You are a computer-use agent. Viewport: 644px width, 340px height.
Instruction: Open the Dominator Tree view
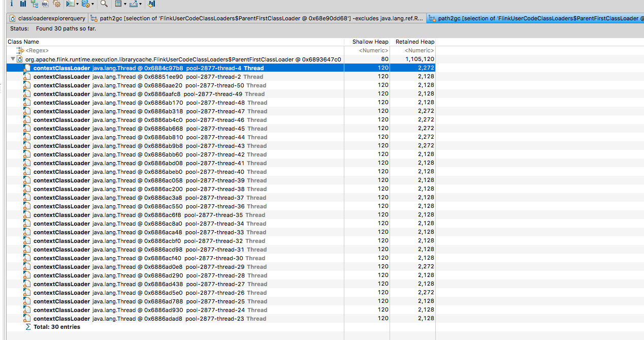[x=35, y=4]
